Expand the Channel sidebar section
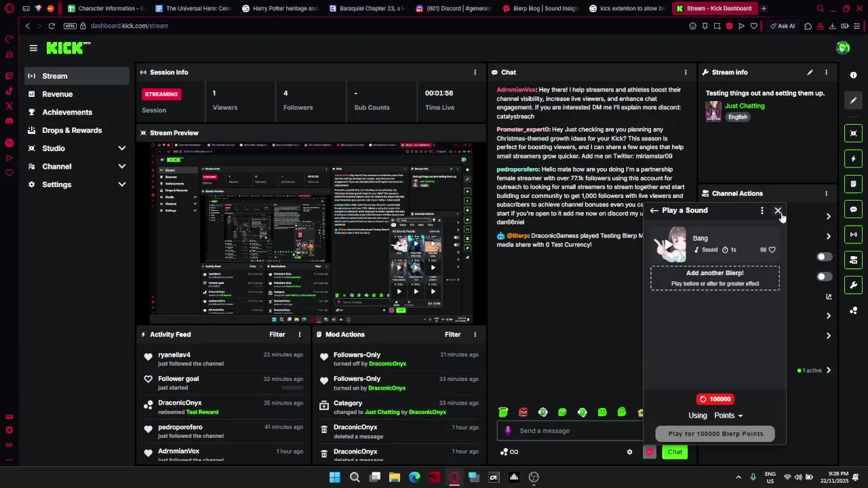 pos(122,167)
